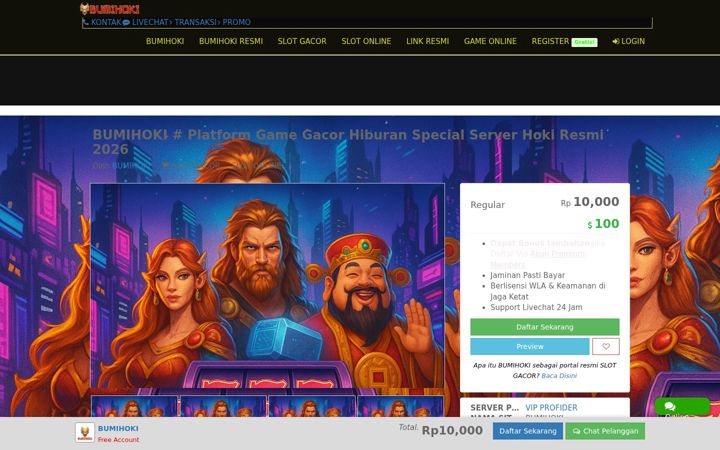Select BUMIHOKI RESMI menu item
Viewport: 720px width, 450px height.
click(231, 41)
